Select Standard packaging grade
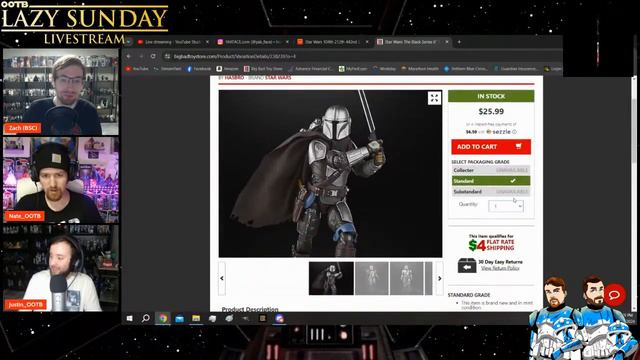The width and height of the screenshot is (640, 360). 491,181
